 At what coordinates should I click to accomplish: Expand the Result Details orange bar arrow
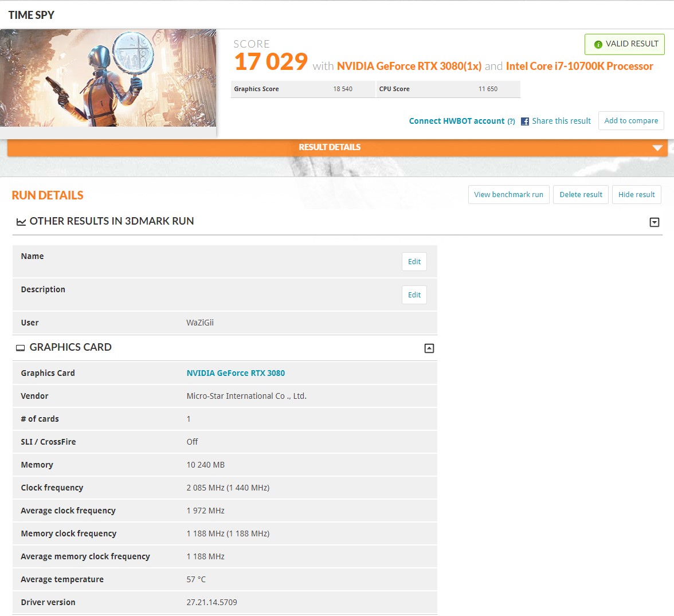click(x=657, y=147)
